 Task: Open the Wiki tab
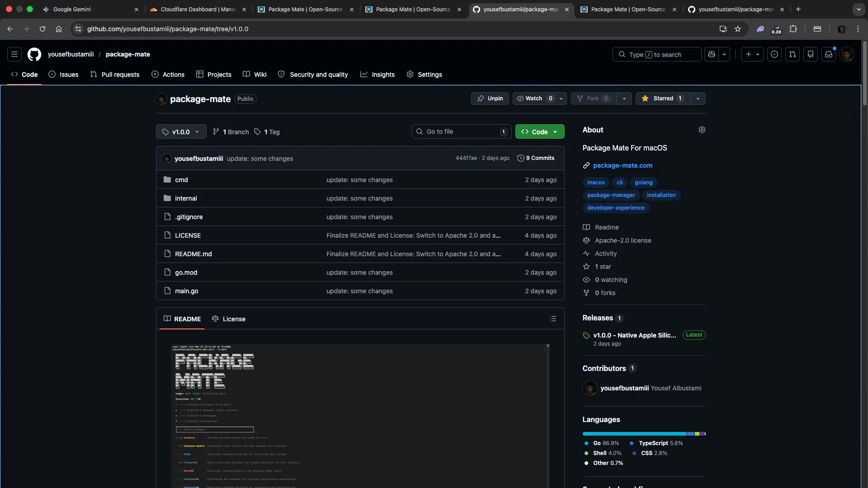tap(255, 75)
